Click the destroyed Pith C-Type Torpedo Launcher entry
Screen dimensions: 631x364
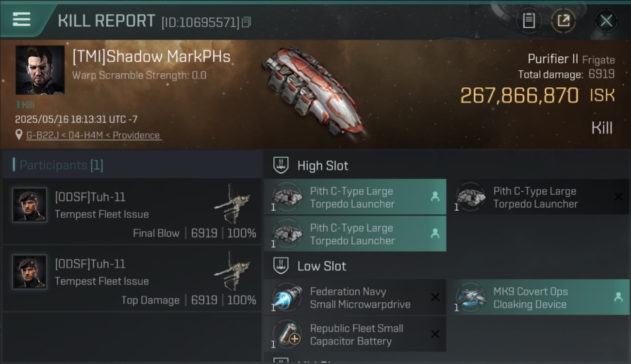click(x=538, y=197)
